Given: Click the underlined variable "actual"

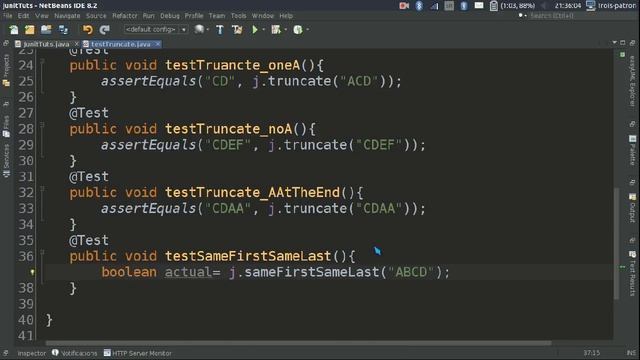Looking at the screenshot, I should pyautogui.click(x=188, y=272).
